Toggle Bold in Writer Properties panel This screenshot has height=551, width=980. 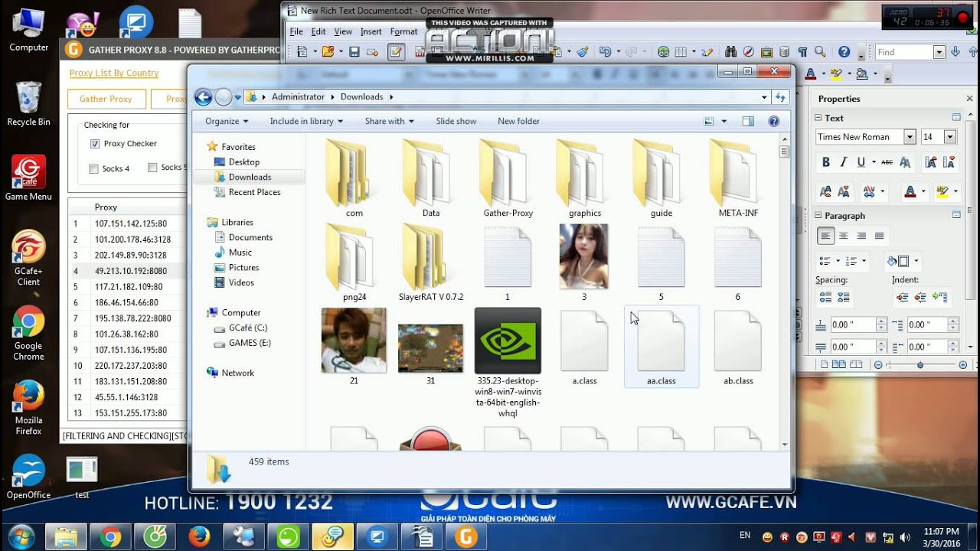(x=825, y=162)
